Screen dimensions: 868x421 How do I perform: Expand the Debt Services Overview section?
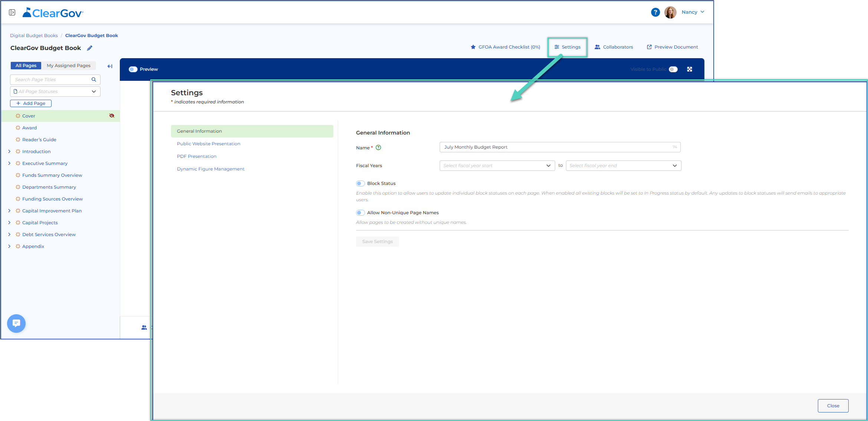(x=9, y=235)
